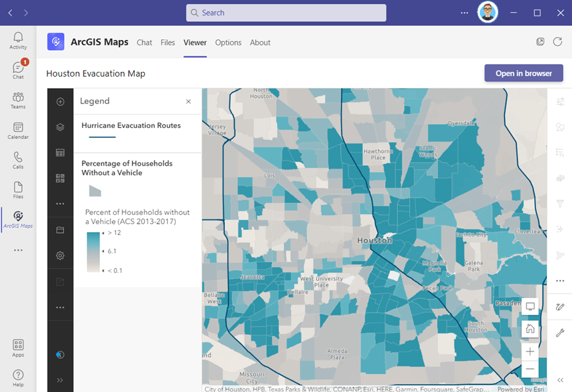The image size is (572, 392).
Task: Click the Home extent icon on the map
Action: 530,329
